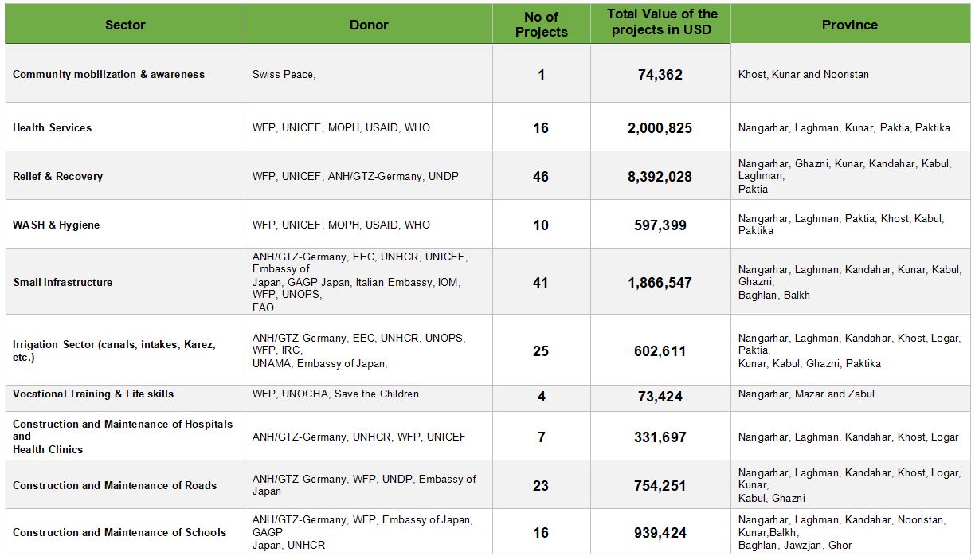Select the Donor column header
The width and height of the screenshot is (975, 560).
(369, 25)
